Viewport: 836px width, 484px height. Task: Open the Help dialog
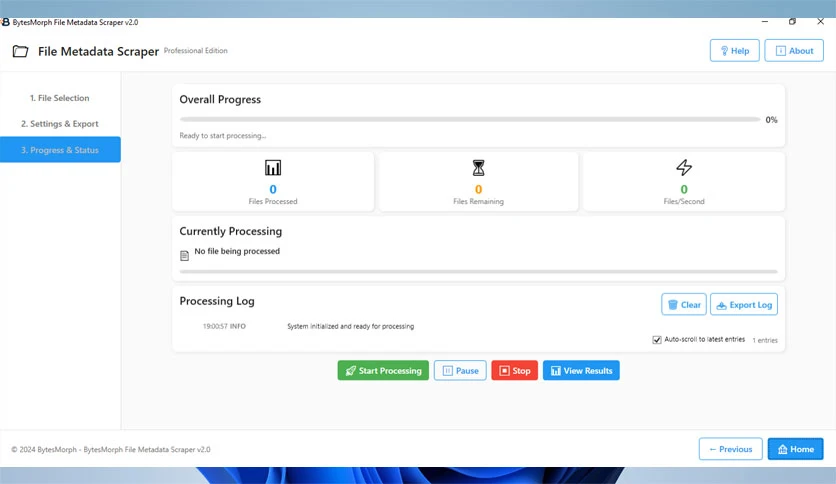735,51
